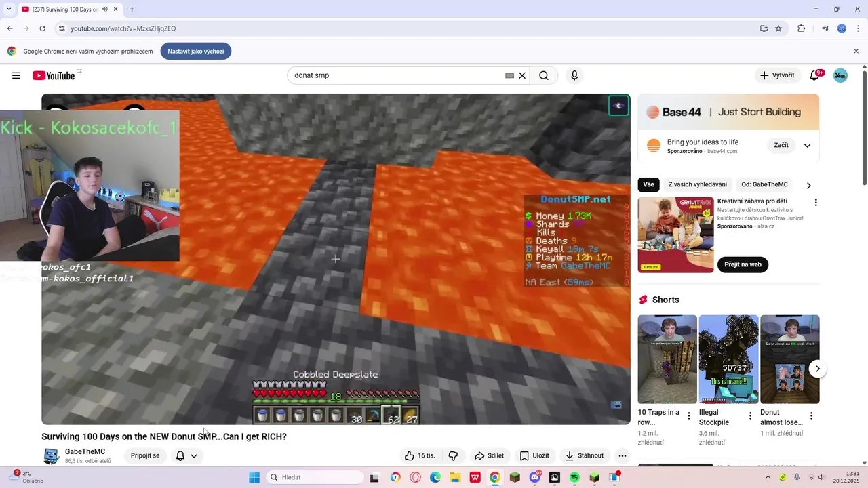Click Připojit se join button
This screenshot has height=488, width=868.
click(x=145, y=455)
